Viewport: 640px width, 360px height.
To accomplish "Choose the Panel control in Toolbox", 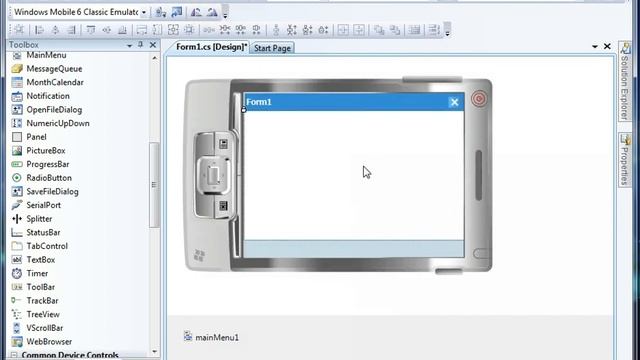I will click(x=36, y=137).
